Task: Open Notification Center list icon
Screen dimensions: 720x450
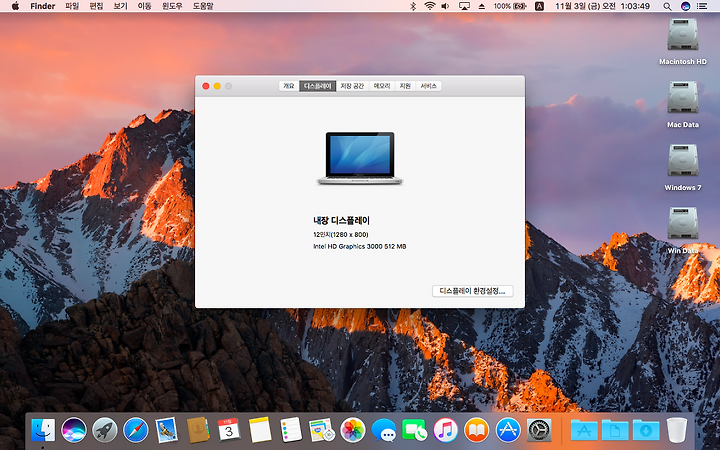Action: coord(702,6)
